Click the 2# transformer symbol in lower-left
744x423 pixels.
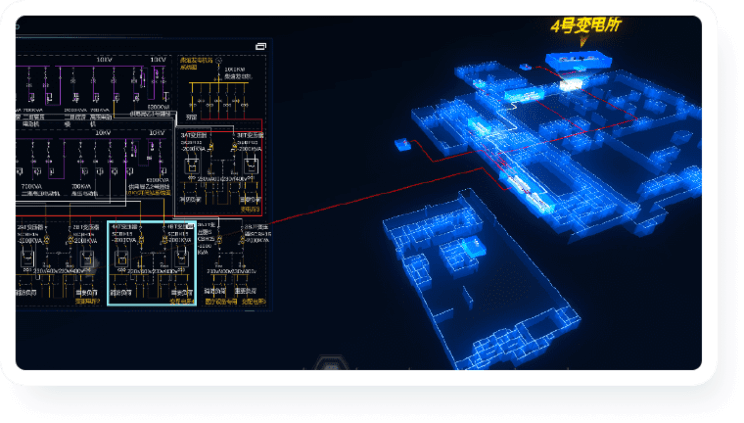tap(85, 259)
